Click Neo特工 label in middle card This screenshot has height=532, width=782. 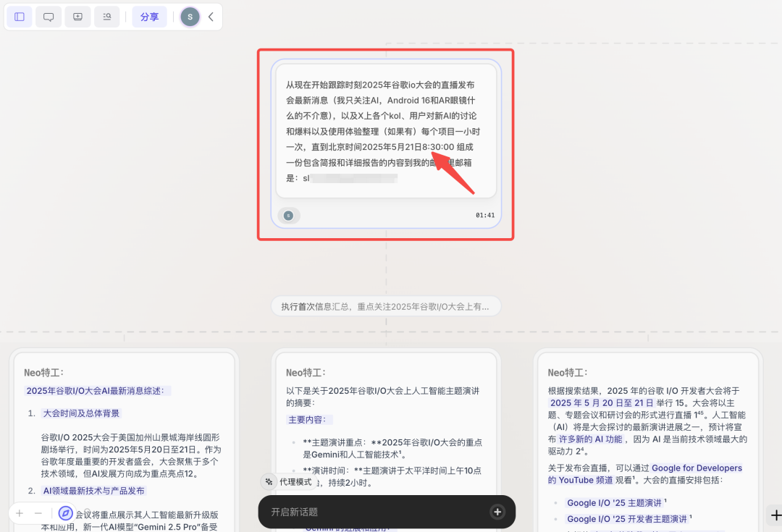[306, 373]
